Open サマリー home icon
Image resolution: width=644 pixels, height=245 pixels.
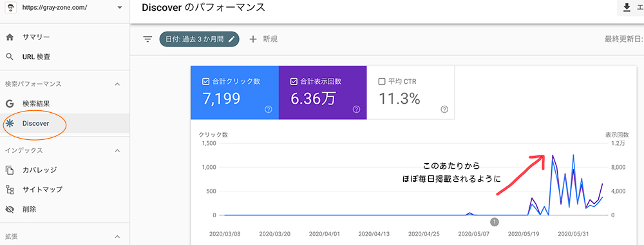tap(10, 37)
